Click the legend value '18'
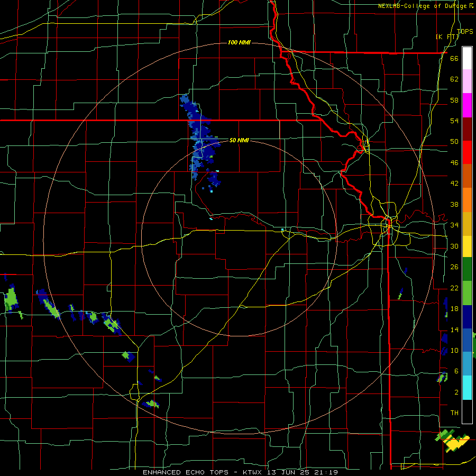 click(x=454, y=309)
